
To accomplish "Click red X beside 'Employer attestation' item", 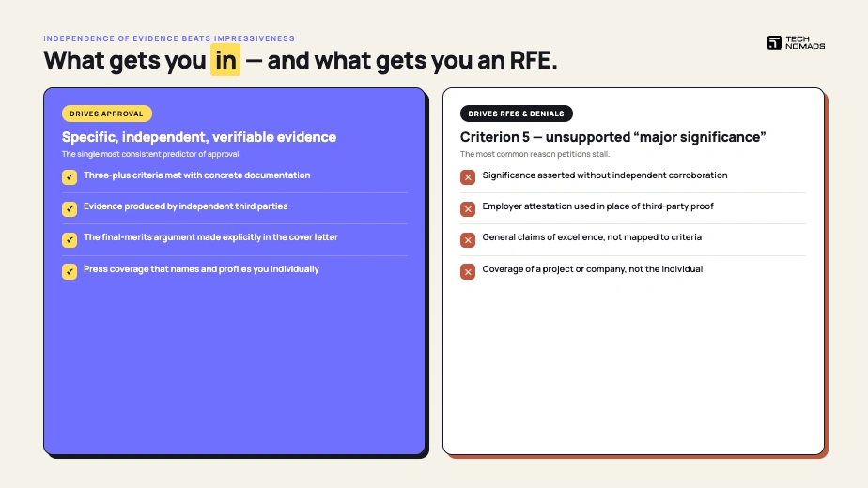I will (x=468, y=208).
